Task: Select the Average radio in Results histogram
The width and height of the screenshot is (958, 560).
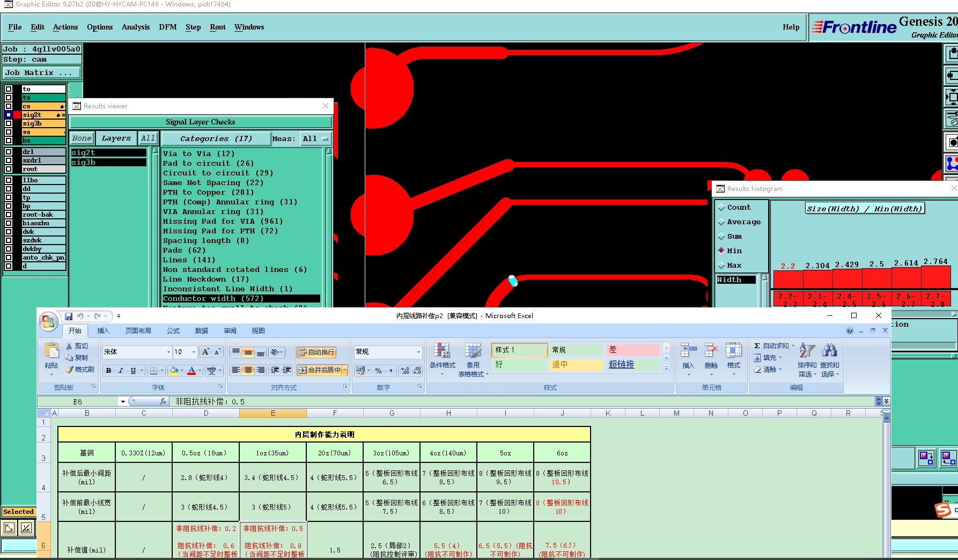Action: tap(721, 222)
